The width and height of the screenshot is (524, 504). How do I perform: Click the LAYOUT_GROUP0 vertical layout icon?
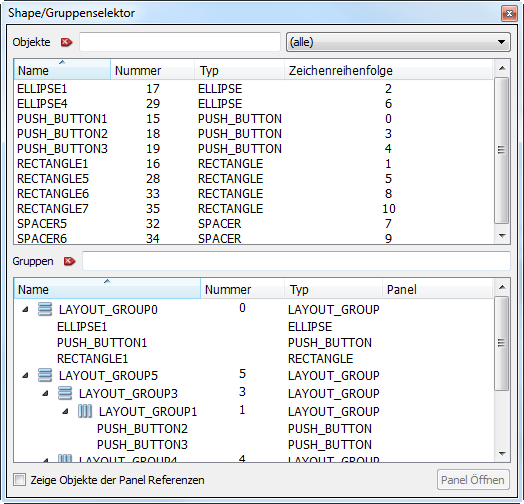(x=45, y=309)
